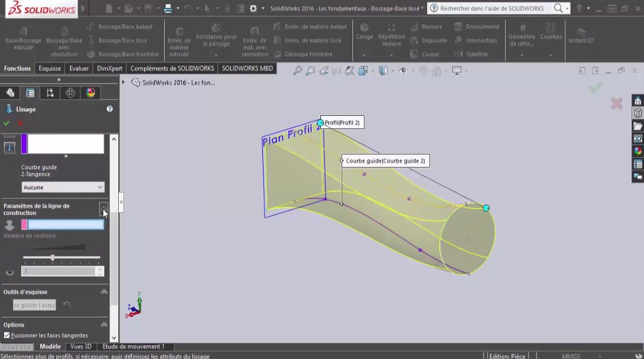The image size is (644, 359).
Task: Confirm the Lissage with the green checkmark
Action: pyautogui.click(x=7, y=123)
